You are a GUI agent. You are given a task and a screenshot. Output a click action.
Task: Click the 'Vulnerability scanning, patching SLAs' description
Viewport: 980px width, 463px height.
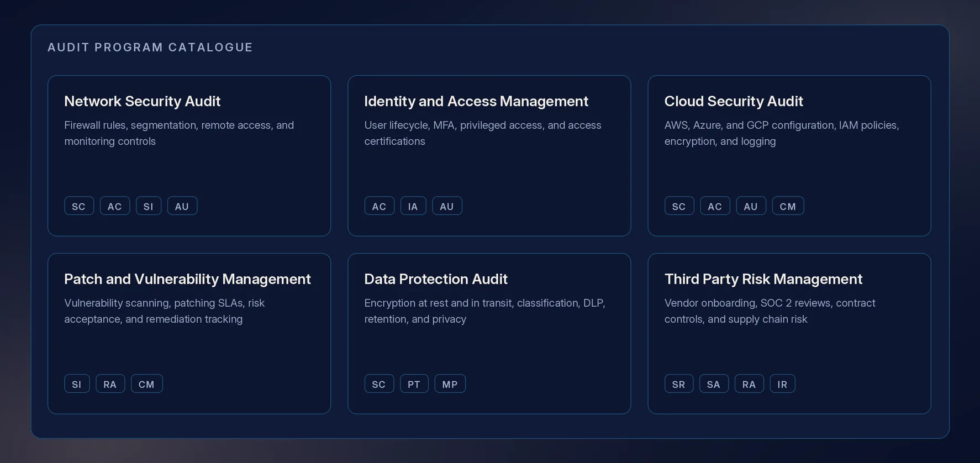(165, 311)
